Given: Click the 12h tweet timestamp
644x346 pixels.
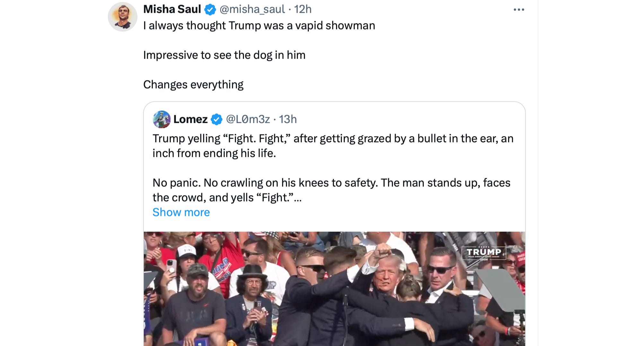Looking at the screenshot, I should click(303, 9).
